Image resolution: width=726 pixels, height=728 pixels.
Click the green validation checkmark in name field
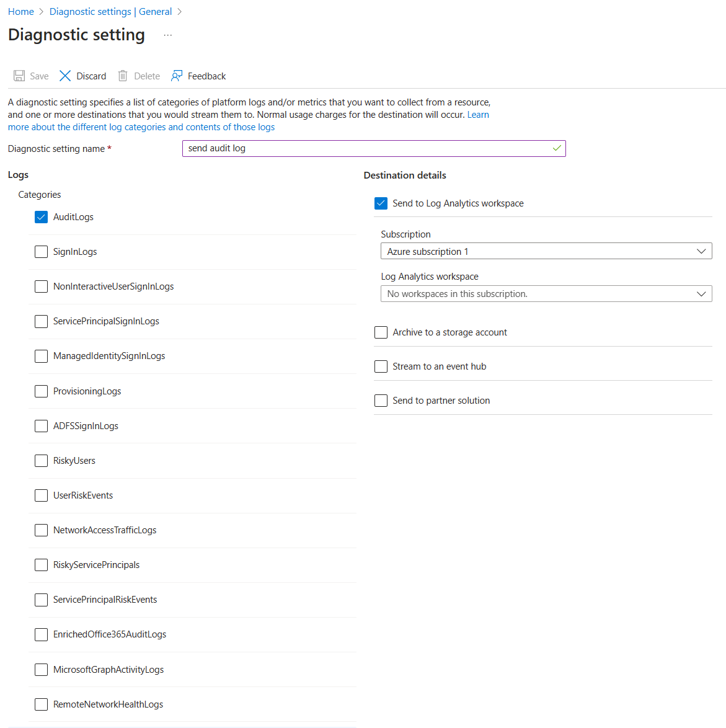pos(557,148)
